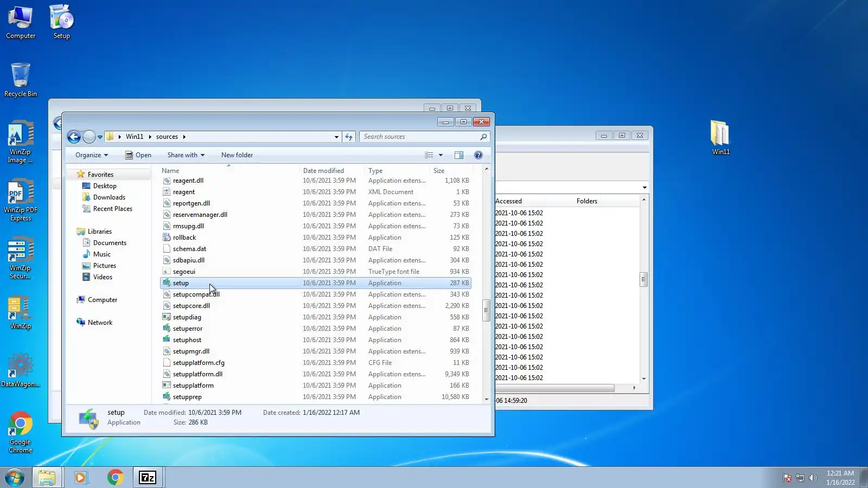This screenshot has width=868, height=488.
Task: Click the search magnifier icon
Action: [x=483, y=137]
